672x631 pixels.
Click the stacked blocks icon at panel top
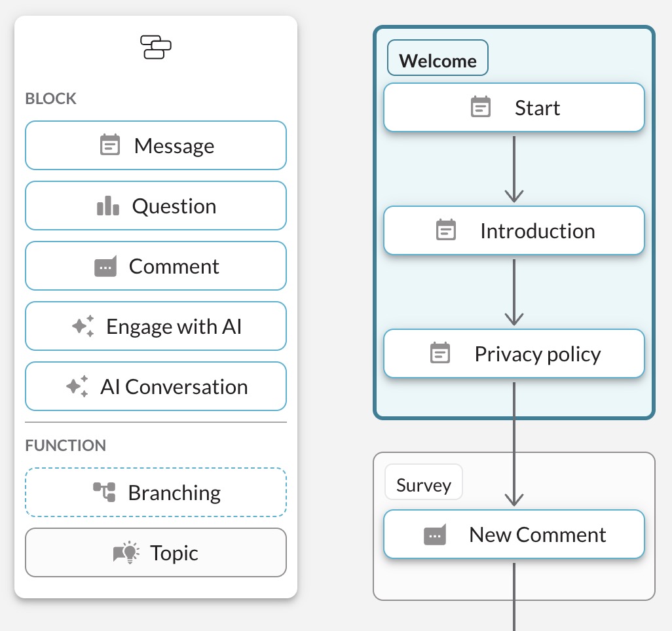click(x=156, y=47)
